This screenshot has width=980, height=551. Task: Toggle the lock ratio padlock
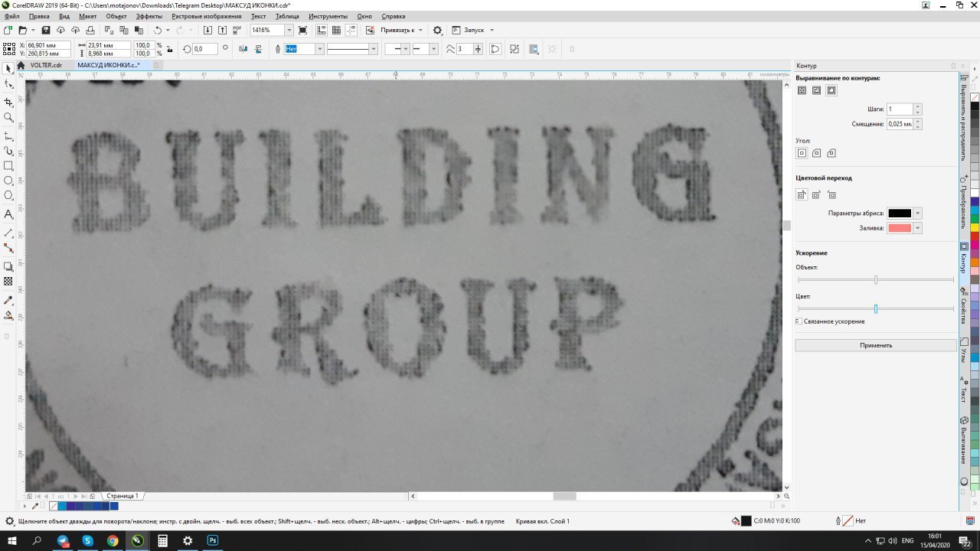coord(168,49)
